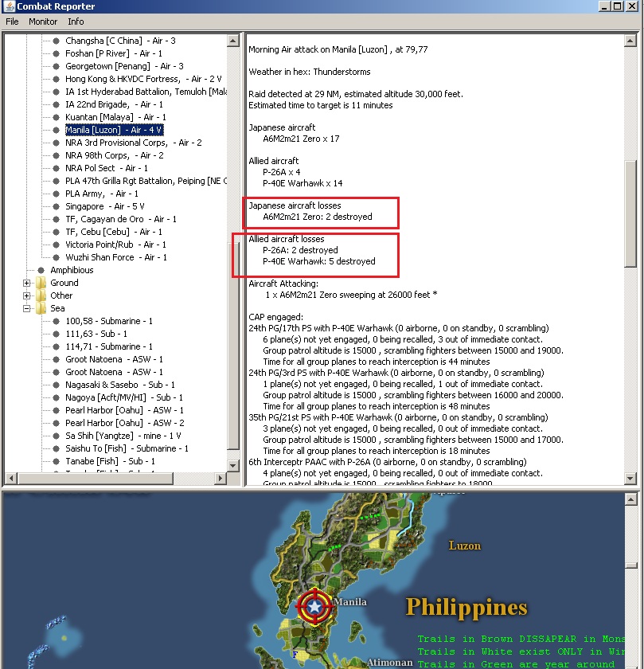This screenshot has width=644, height=669.
Task: Select IA 1st Hyderabad Battalion report
Action: [146, 92]
